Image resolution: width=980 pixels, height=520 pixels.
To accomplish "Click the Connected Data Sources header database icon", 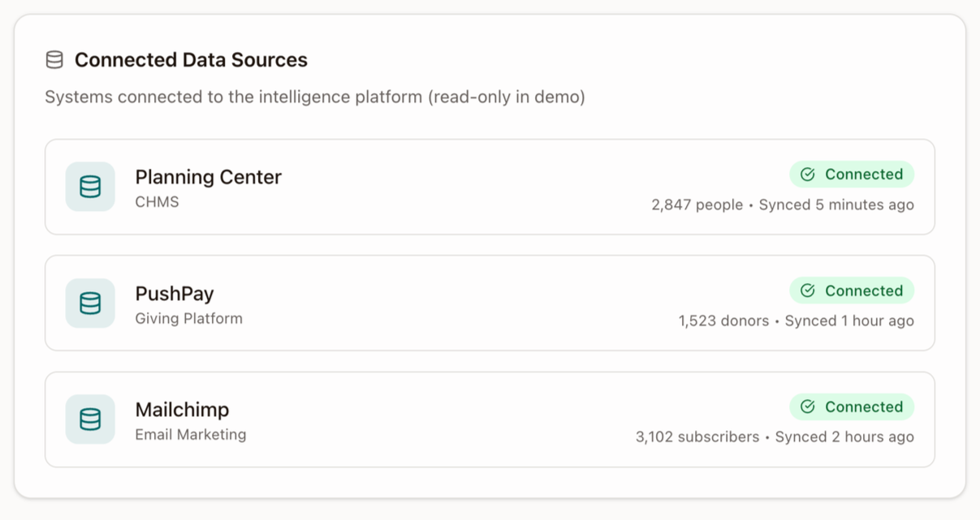I will (x=54, y=60).
